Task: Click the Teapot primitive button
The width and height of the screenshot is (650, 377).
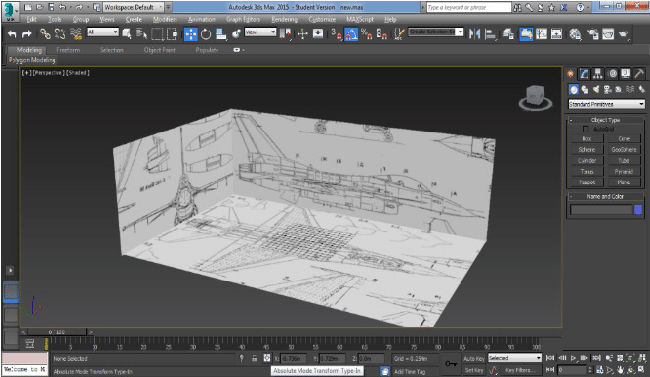Action: tap(587, 182)
